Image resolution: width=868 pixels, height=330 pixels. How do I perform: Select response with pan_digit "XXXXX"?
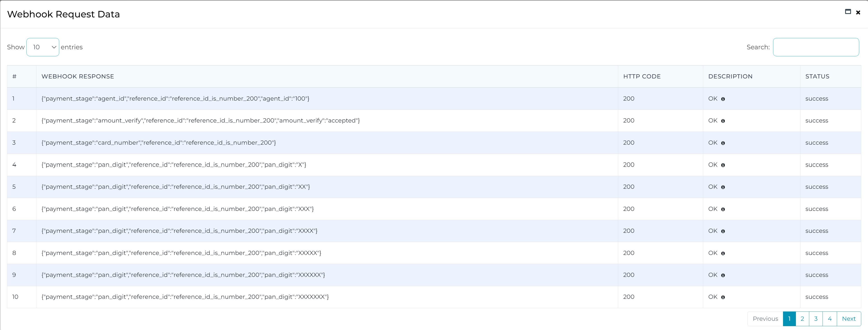tap(181, 253)
